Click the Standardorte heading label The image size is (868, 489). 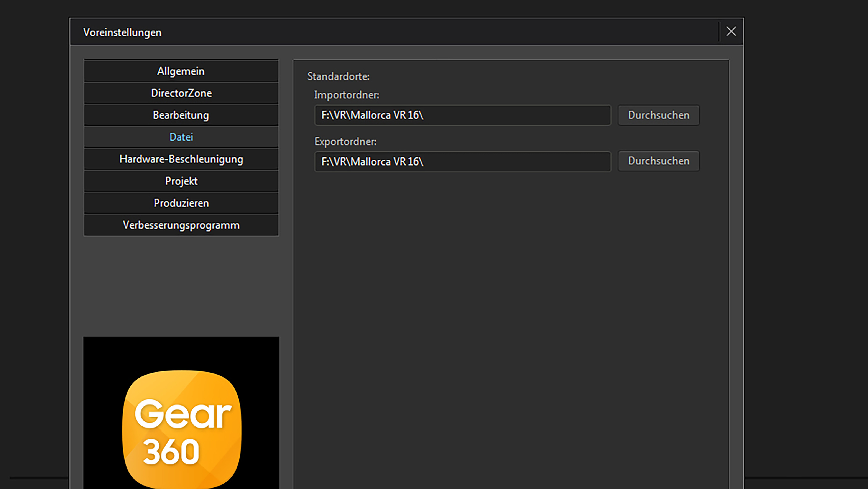click(338, 76)
